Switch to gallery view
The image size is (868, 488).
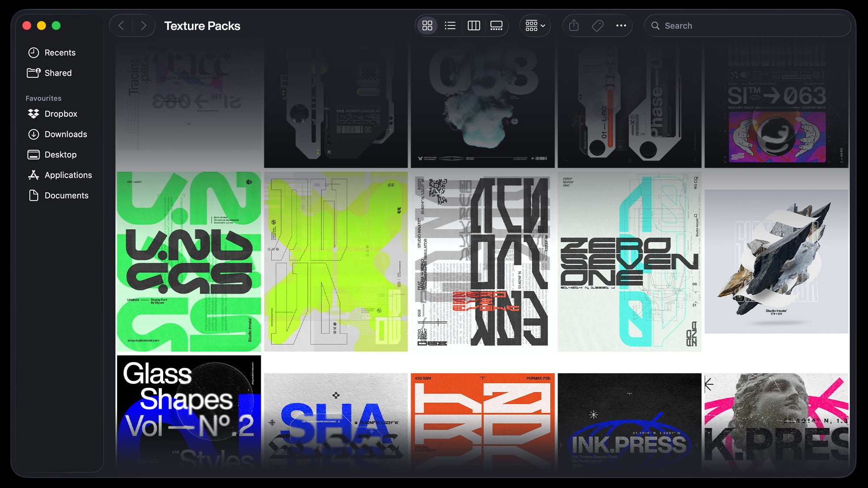click(x=496, y=25)
